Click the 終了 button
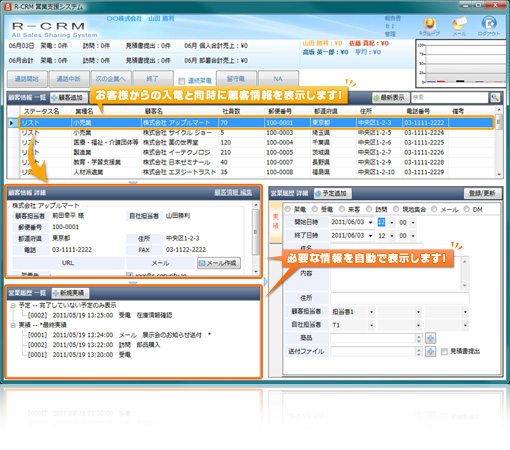Viewport: 510px width, 450px height. tap(152, 79)
